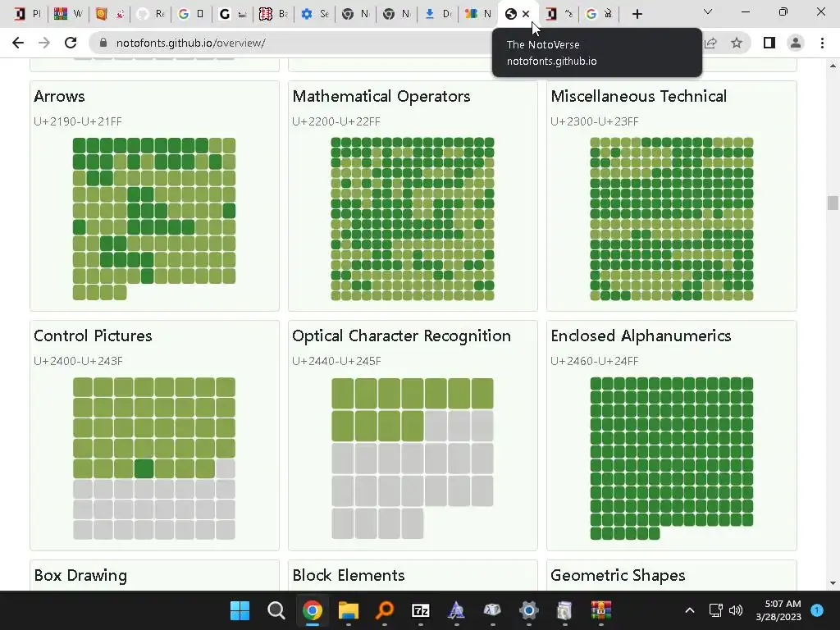Click scrollbar down arrow
840x630 pixels.
tap(832, 583)
